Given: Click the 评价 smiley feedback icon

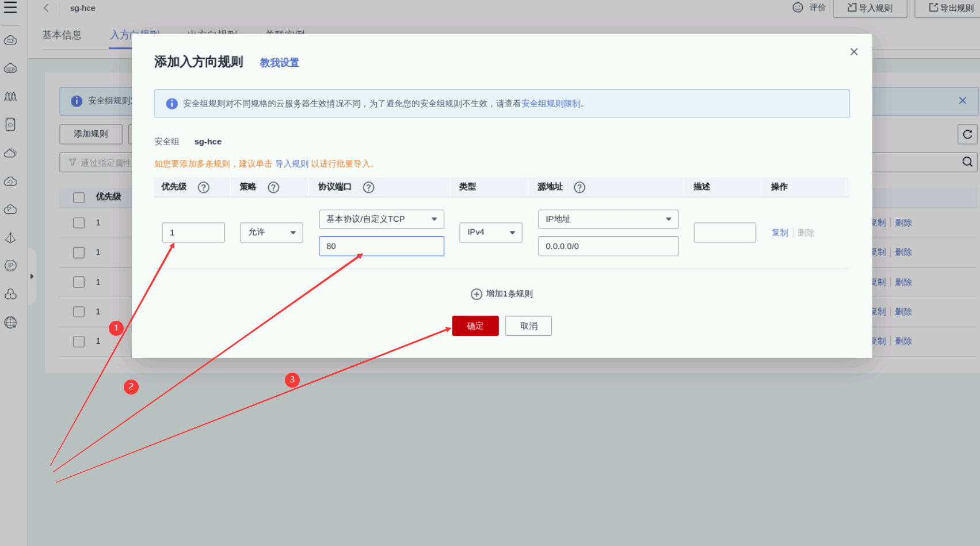Looking at the screenshot, I should coord(798,7).
